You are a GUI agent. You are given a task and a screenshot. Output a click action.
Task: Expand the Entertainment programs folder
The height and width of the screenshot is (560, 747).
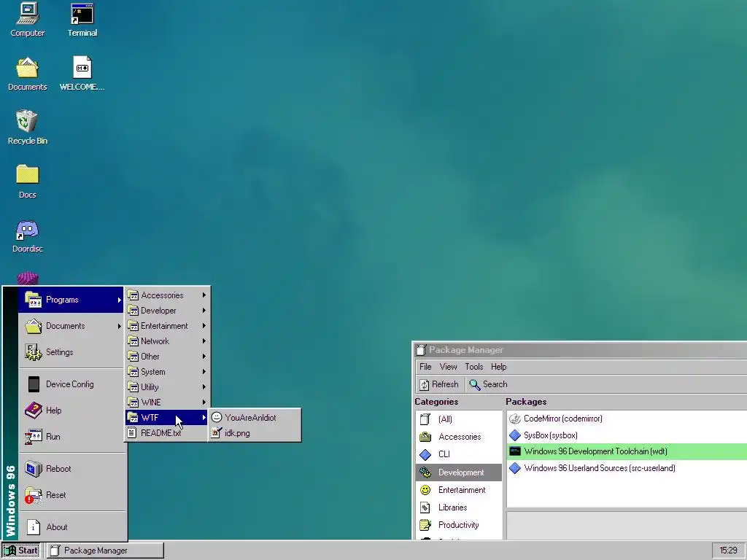(x=167, y=326)
